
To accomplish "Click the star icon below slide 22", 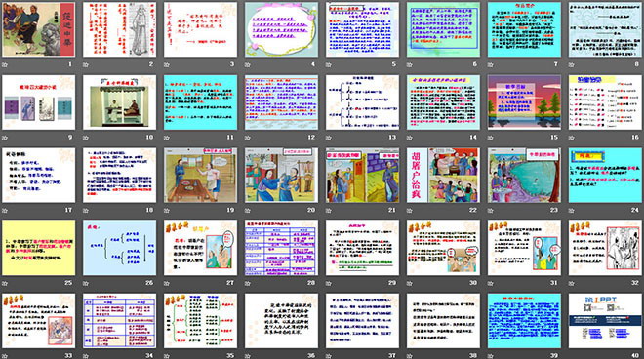I will (410, 210).
